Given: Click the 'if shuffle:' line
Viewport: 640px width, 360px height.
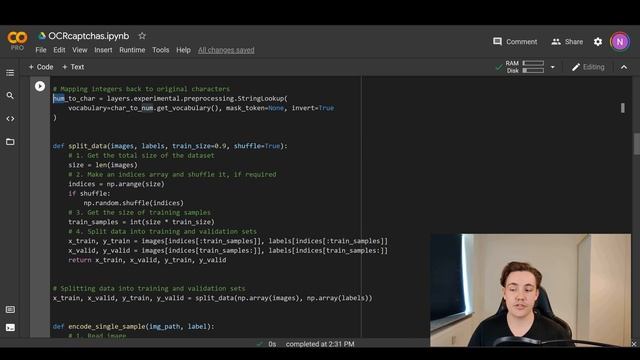Looking at the screenshot, I should [89, 193].
